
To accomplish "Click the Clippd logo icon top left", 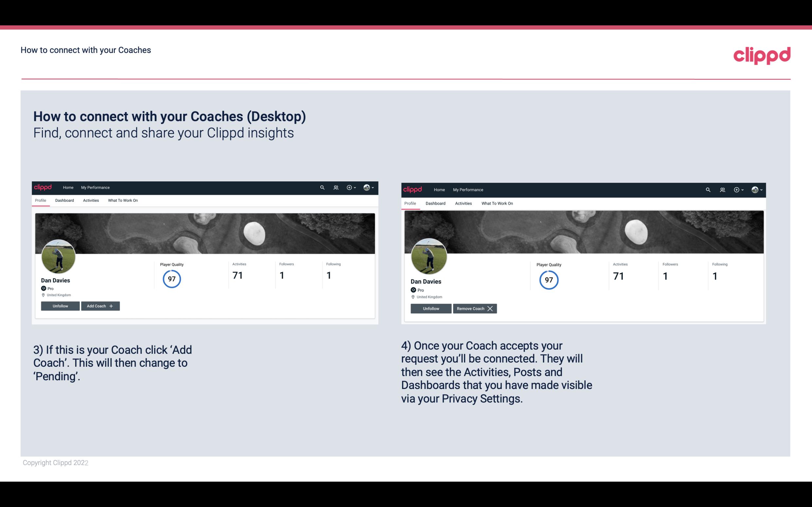I will pos(44,188).
